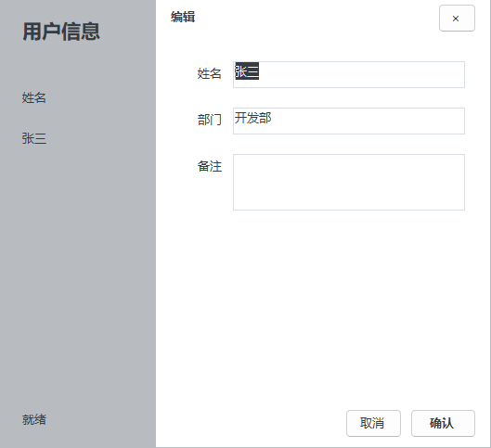Image resolution: width=491 pixels, height=448 pixels.
Task: Click the 编辑 dialog title
Action: click(183, 17)
